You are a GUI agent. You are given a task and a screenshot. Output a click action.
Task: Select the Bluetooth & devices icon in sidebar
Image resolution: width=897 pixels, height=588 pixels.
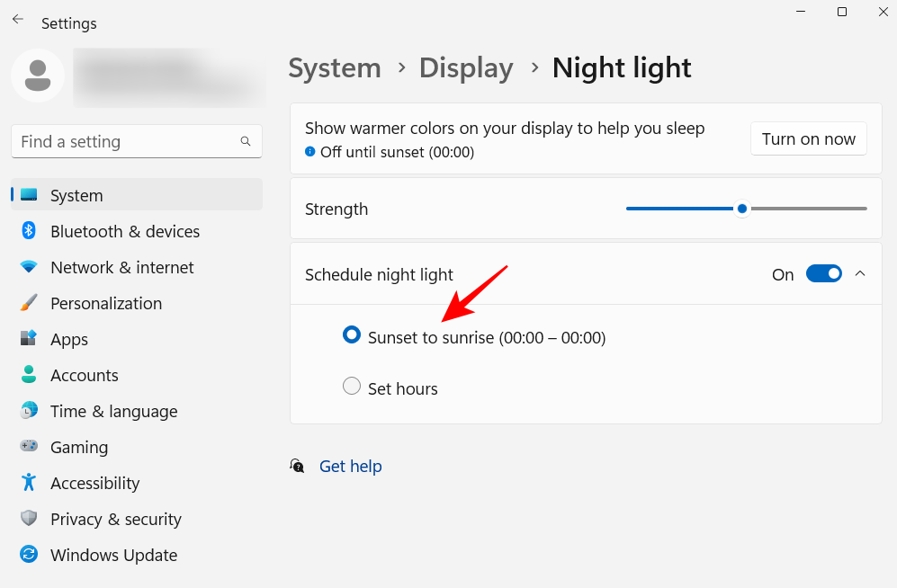click(x=28, y=231)
